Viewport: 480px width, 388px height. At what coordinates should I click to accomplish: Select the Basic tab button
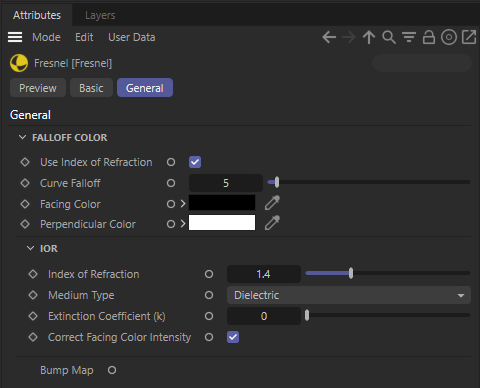91,88
